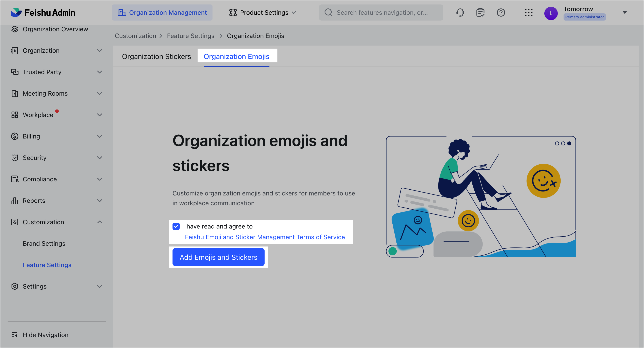This screenshot has width=644, height=348.
Task: Click the Workplace grid icon
Action: pyautogui.click(x=15, y=115)
